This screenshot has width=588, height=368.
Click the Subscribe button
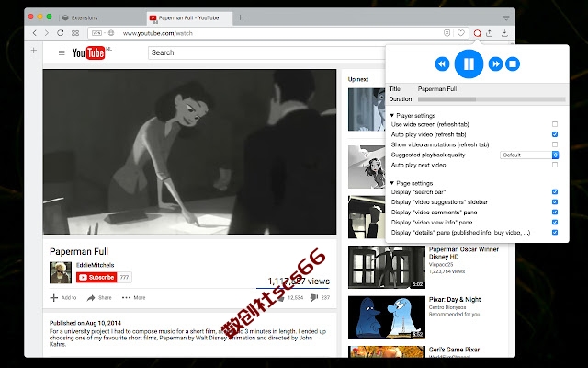96,277
